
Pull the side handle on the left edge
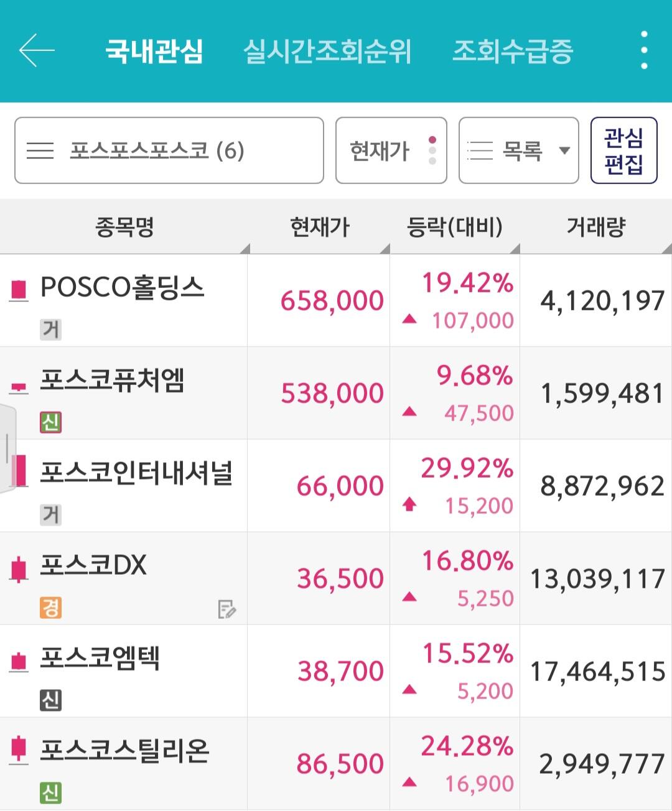click(6, 448)
